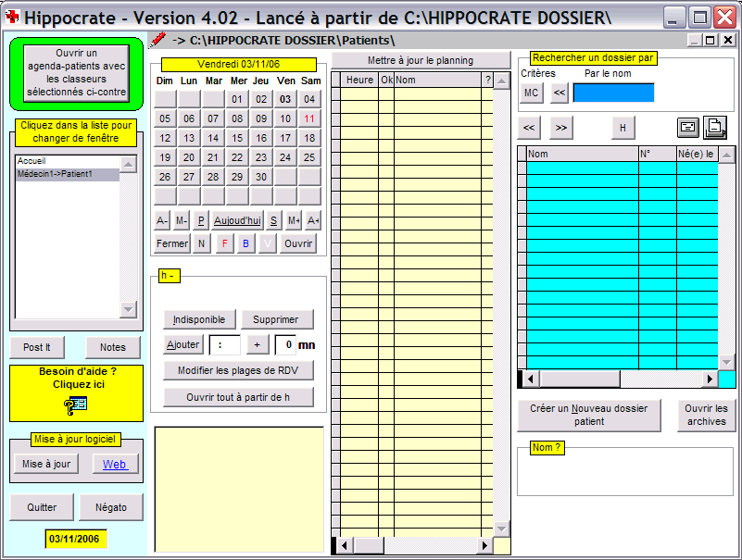This screenshot has height=560, width=742.
Task: Go to previous month with M- button
Action: pyautogui.click(x=182, y=220)
